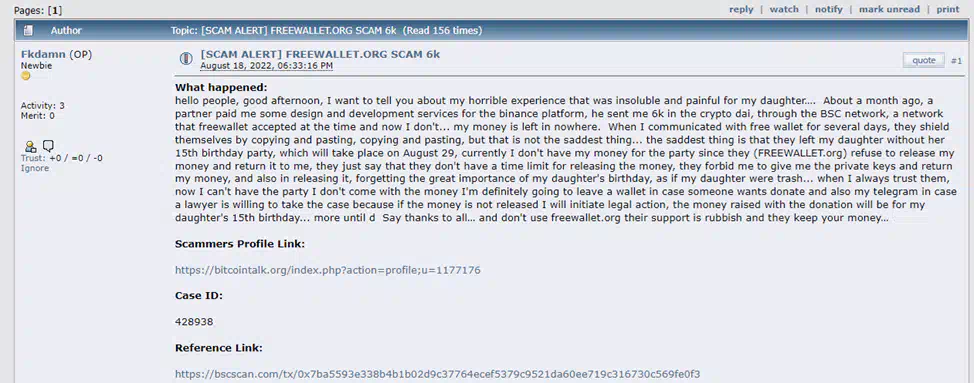The width and height of the screenshot is (974, 383).
Task: Open the reply link at top
Action: [x=741, y=9]
